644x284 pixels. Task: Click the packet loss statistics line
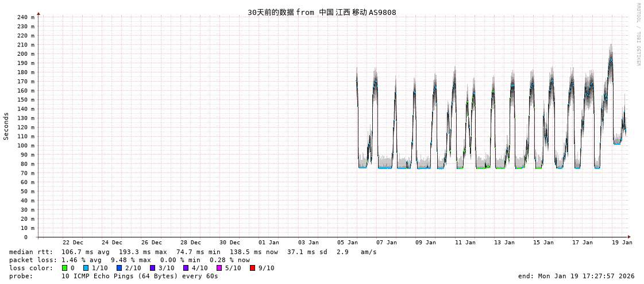click(129, 260)
